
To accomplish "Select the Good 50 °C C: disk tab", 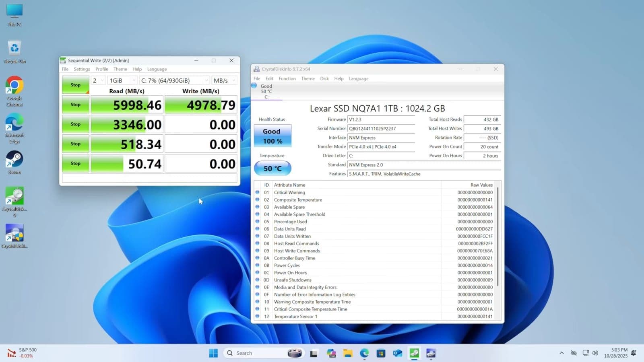I will (x=266, y=91).
